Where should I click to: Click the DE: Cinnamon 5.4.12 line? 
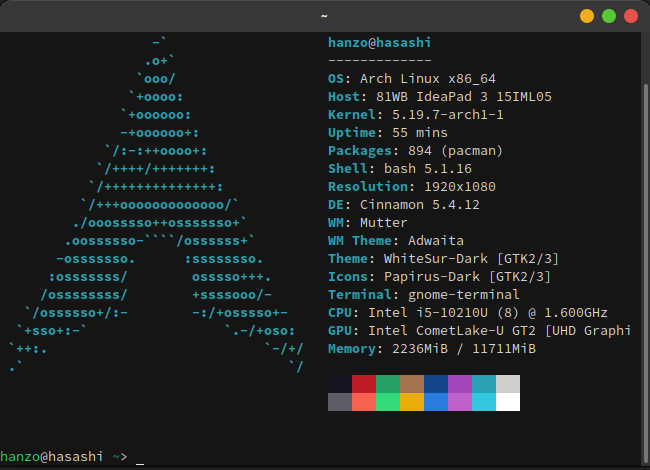click(404, 205)
